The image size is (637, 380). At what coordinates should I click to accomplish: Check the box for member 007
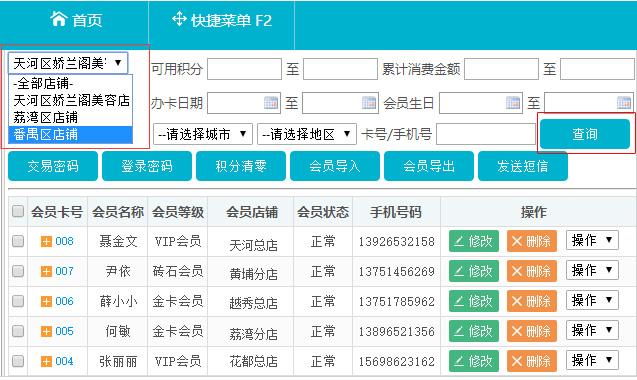[18, 271]
